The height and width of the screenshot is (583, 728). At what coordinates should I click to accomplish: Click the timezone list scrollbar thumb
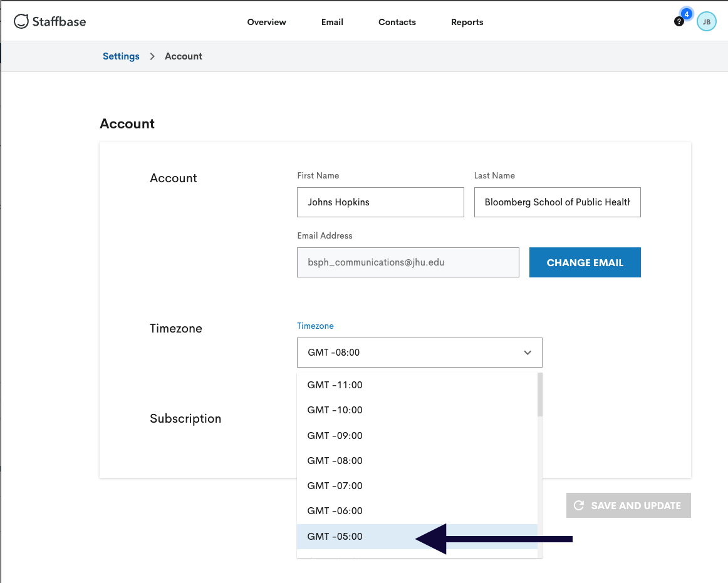540,395
